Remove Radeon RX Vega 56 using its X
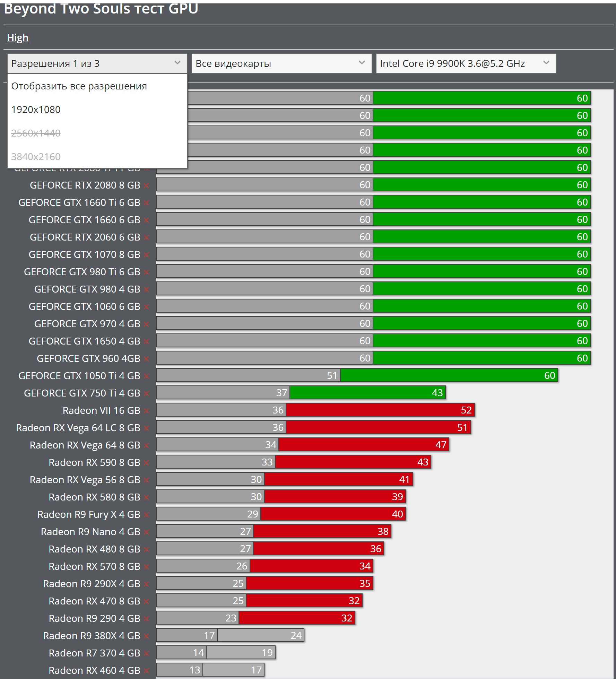Screen dimensions: 616x679 tap(146, 480)
